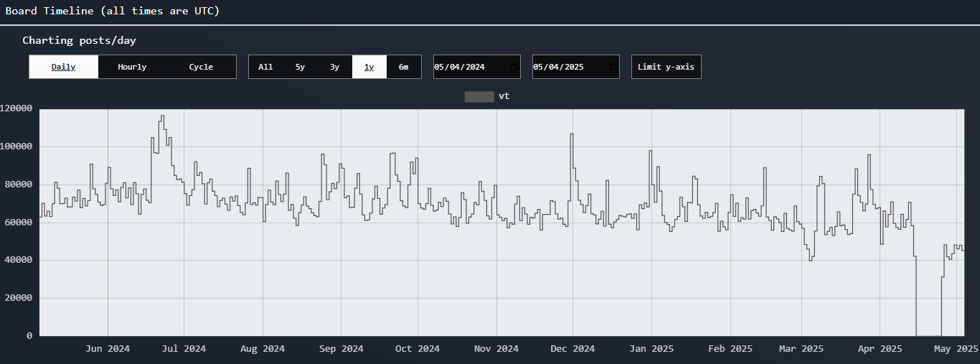Switch to Cycle chart mode

[x=201, y=67]
